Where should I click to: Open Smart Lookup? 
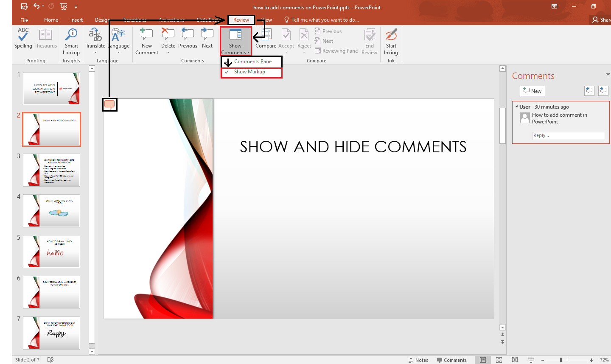(x=71, y=40)
